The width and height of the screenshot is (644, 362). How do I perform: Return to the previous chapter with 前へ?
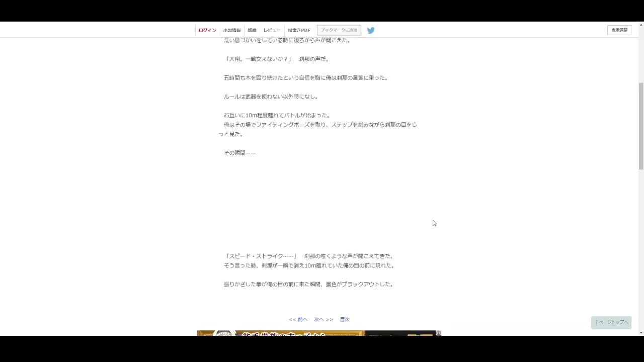[x=298, y=319]
